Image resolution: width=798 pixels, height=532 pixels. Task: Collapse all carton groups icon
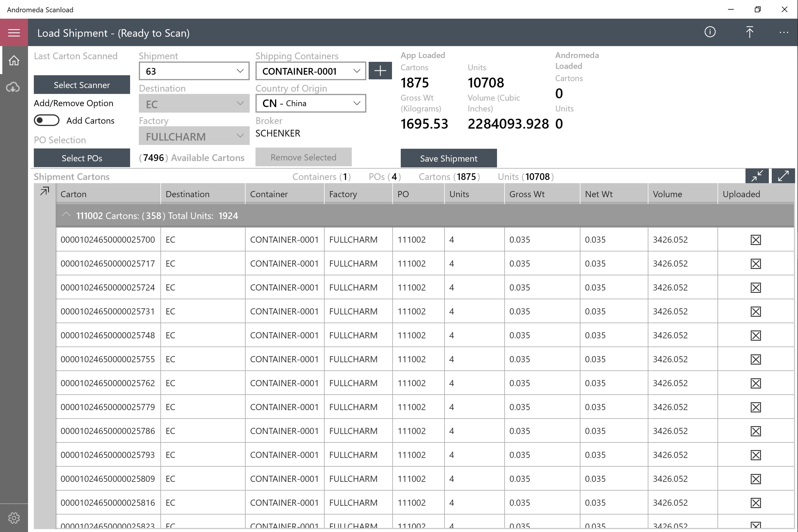(x=757, y=176)
